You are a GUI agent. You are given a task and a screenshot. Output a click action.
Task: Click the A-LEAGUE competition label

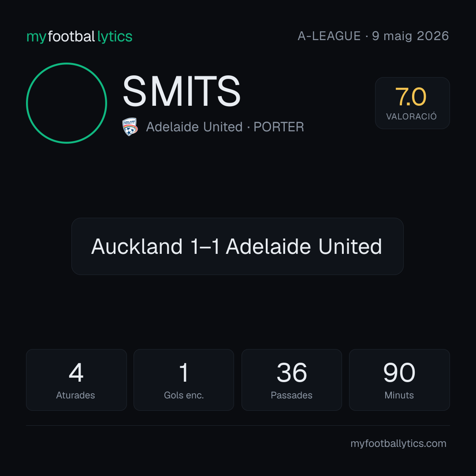pos(329,36)
